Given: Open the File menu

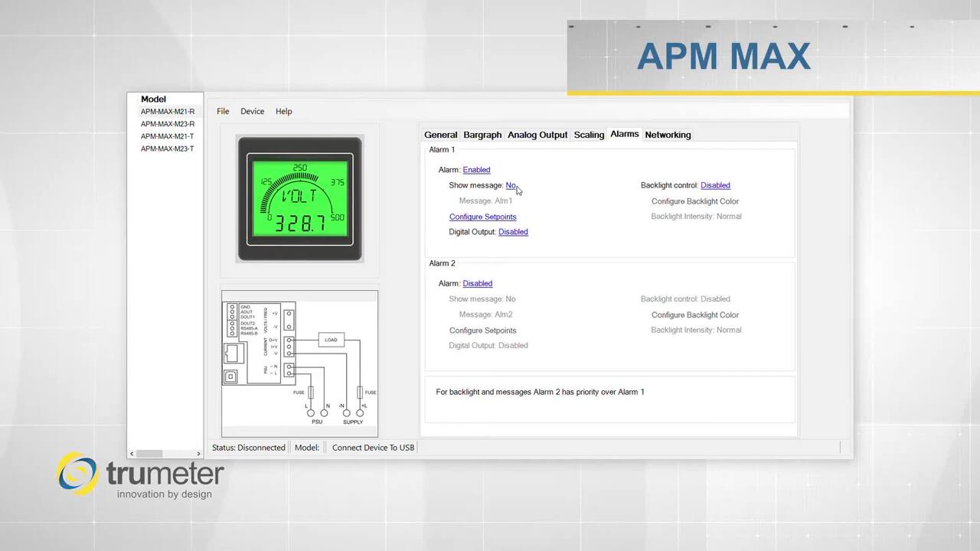Looking at the screenshot, I should coord(223,112).
